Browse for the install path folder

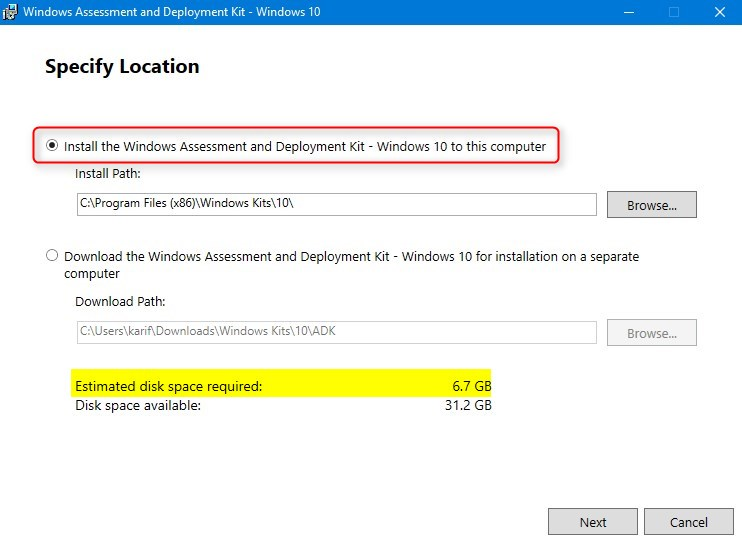pos(651,205)
